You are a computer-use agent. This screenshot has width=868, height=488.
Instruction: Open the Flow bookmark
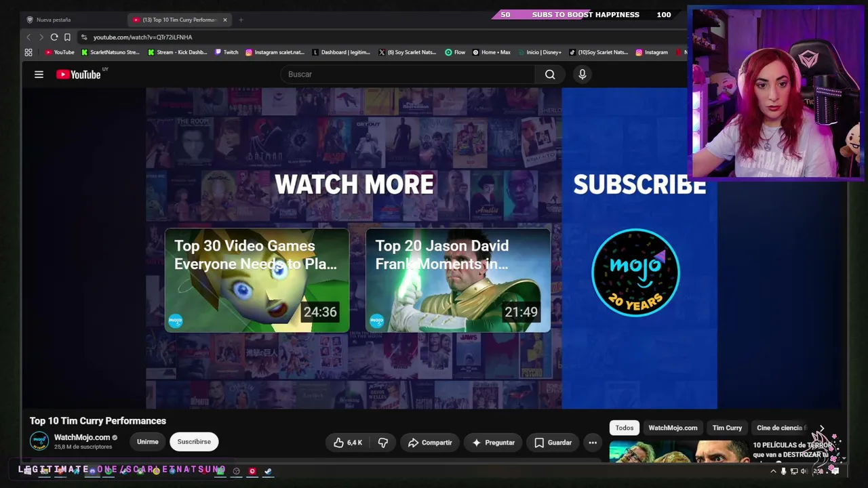tap(455, 52)
